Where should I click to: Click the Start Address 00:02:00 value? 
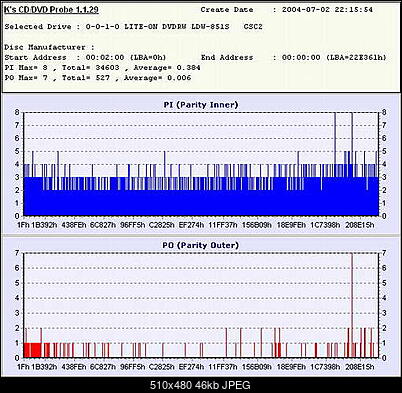(x=105, y=57)
